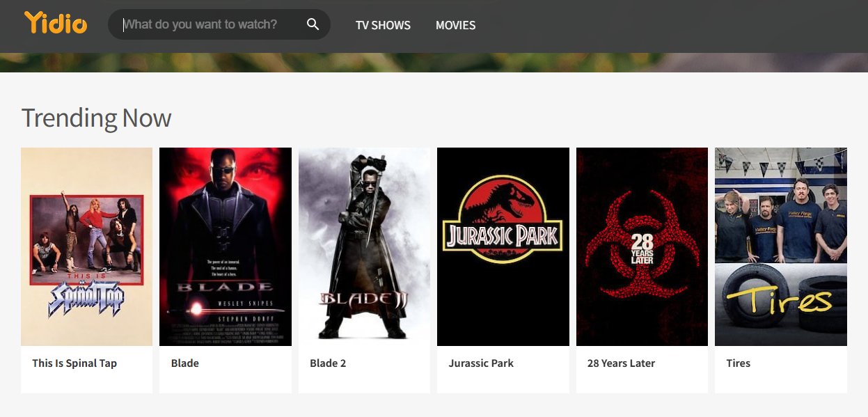Screen dimensions: 868x417
Task: Click the 'Tires' title link
Action: pyautogui.click(x=739, y=363)
